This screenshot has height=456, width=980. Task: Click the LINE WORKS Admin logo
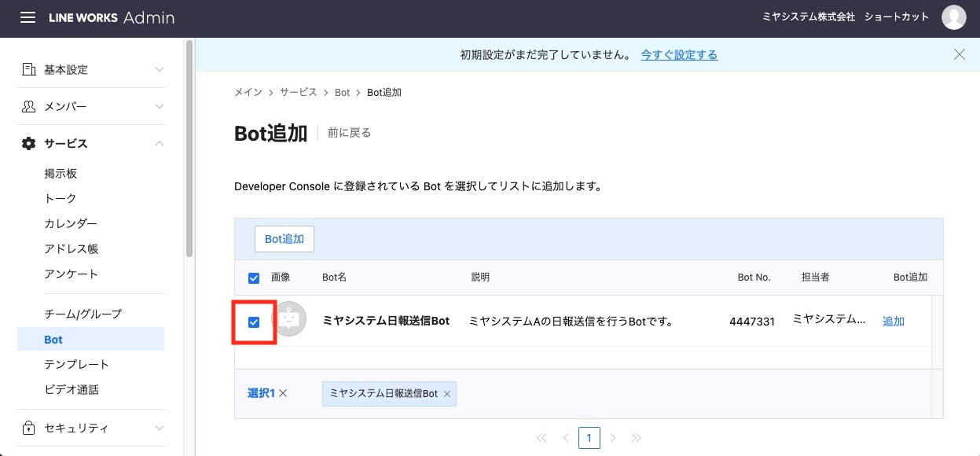[112, 17]
